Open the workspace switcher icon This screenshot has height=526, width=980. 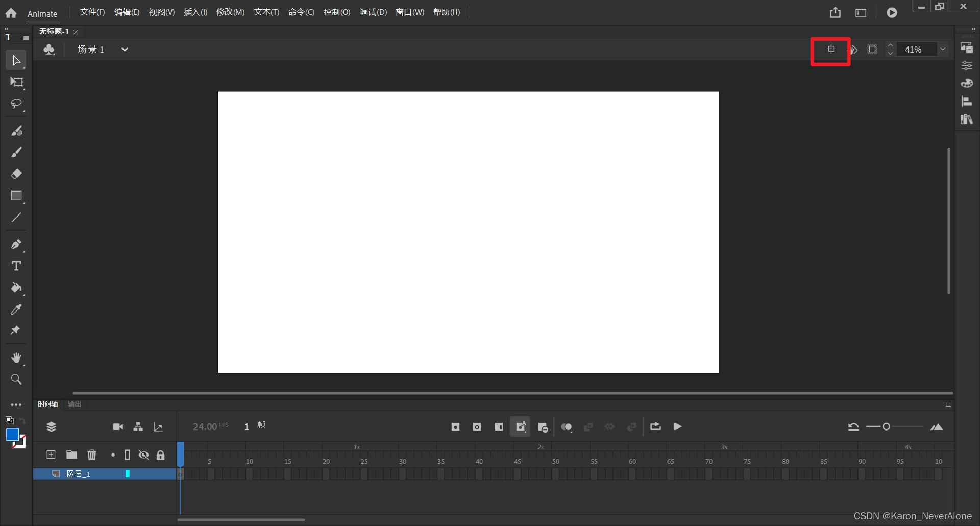(x=861, y=13)
